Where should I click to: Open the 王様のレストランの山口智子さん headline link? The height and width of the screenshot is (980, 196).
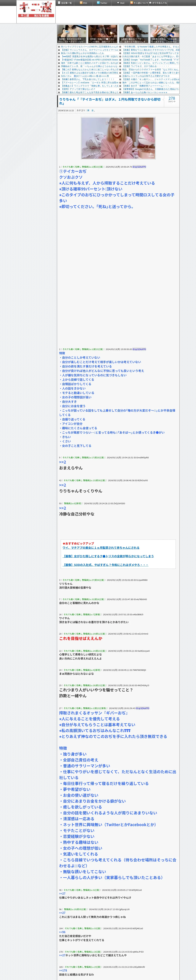point(146,76)
